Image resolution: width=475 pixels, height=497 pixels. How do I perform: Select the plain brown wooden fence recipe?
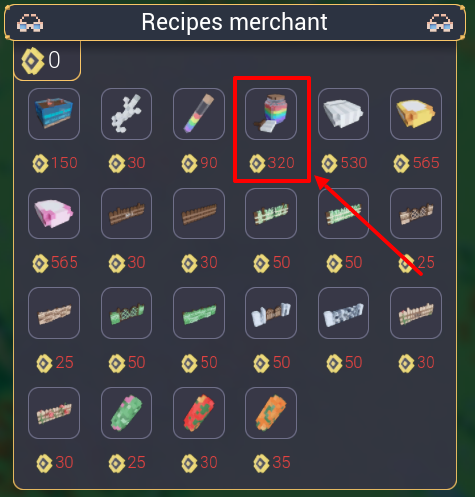tap(199, 213)
